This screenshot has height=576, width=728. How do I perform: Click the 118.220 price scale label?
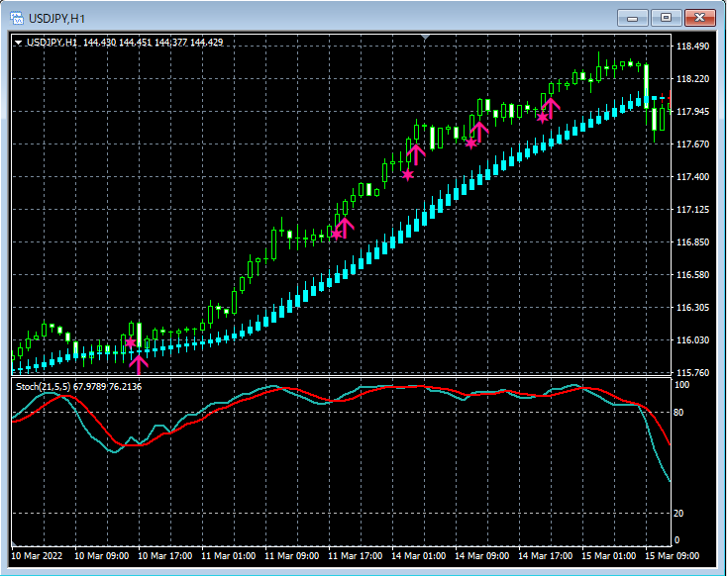(692, 79)
